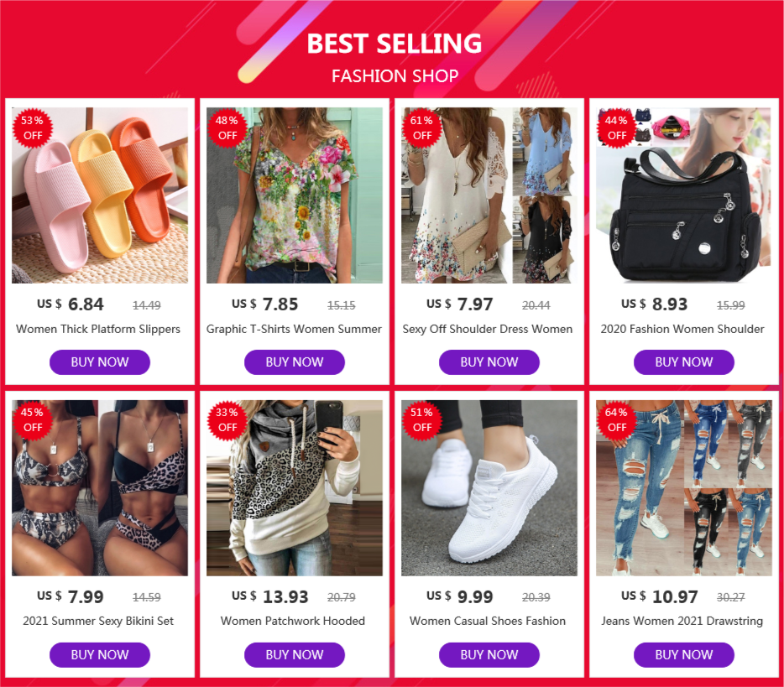Viewport: 784px width, 687px height.
Task: Click BUY NOW for Off Shoulder Dress
Action: pyautogui.click(x=489, y=362)
